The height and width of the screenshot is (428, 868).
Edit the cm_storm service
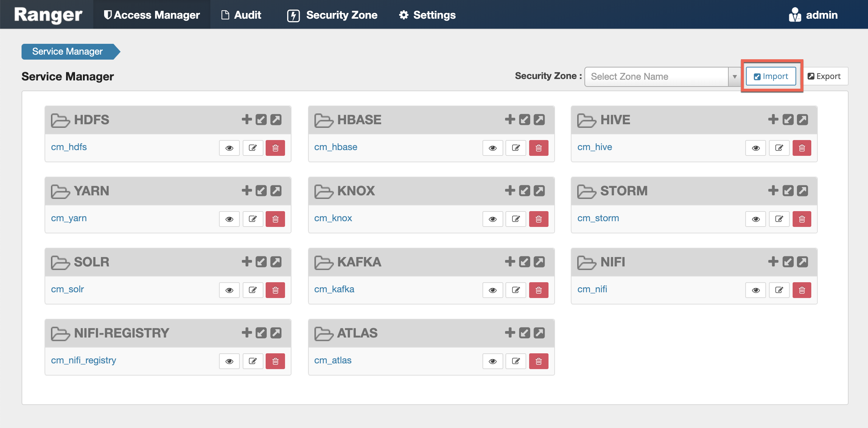coord(779,219)
